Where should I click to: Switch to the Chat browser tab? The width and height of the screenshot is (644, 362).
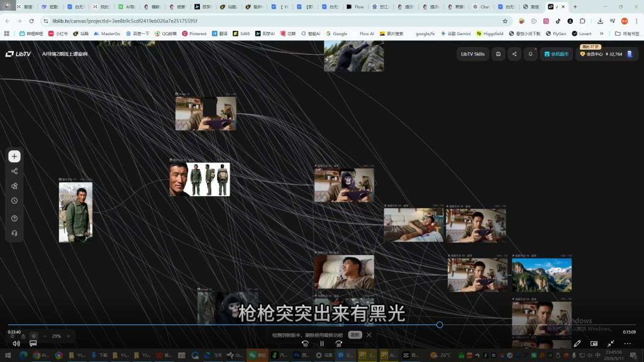(x=481, y=6)
